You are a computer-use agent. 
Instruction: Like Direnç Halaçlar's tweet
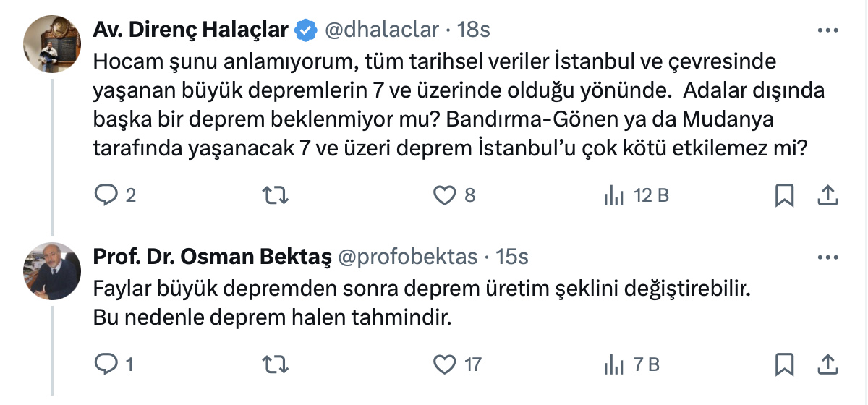tap(444, 195)
